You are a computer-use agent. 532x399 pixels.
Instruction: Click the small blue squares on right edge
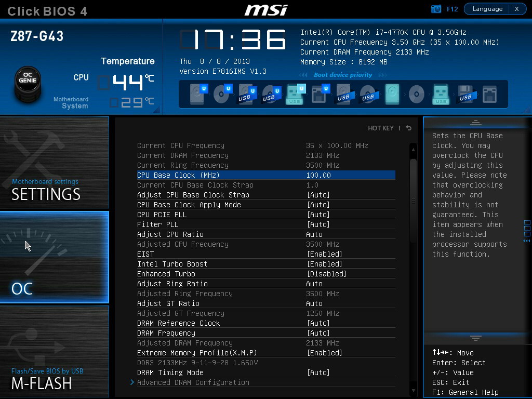(527, 229)
